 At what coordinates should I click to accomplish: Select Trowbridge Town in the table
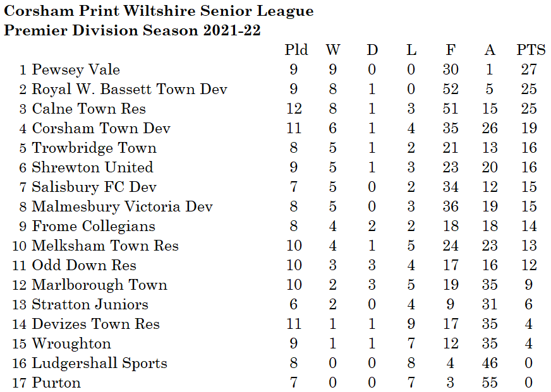[94, 148]
